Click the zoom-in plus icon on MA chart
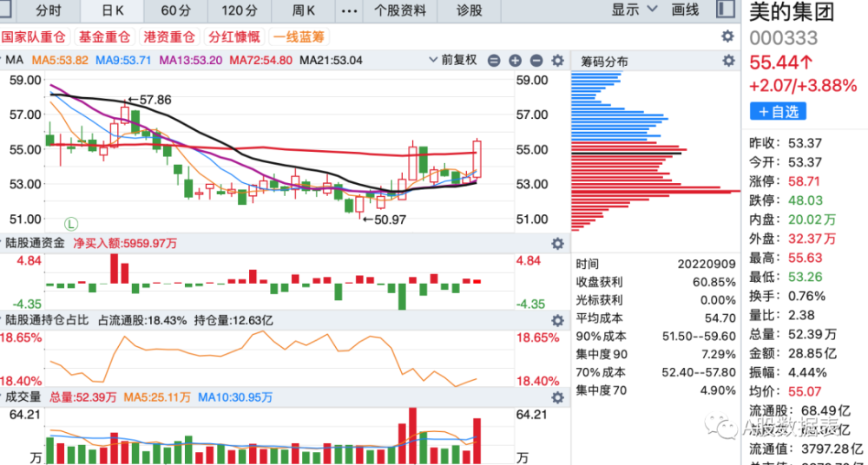 coord(515,61)
